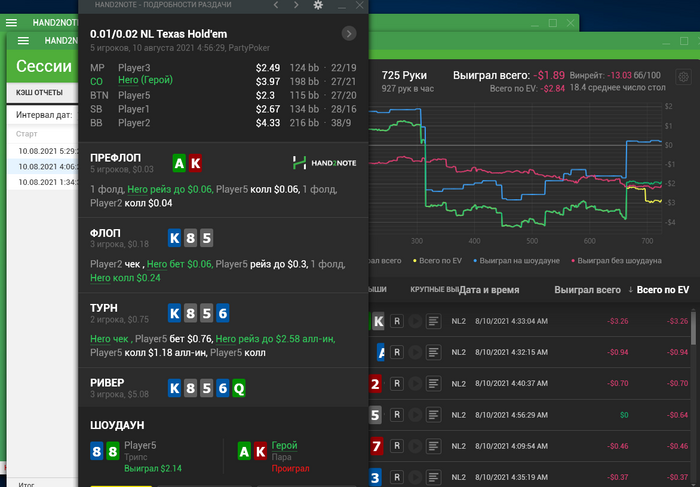Toggle 'Выиграл на шоудауне' chart legend line
The width and height of the screenshot is (700, 487).
point(517,261)
